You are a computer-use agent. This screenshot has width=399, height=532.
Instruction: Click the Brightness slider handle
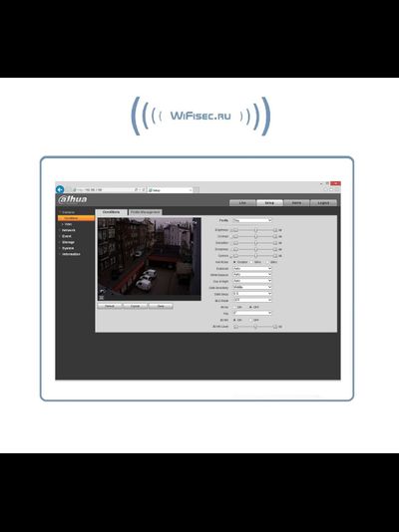click(x=256, y=230)
